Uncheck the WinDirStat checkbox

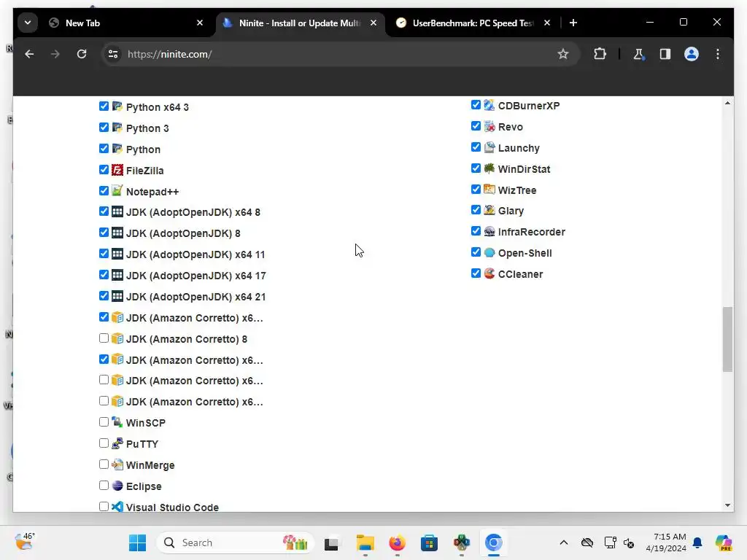pyautogui.click(x=476, y=168)
